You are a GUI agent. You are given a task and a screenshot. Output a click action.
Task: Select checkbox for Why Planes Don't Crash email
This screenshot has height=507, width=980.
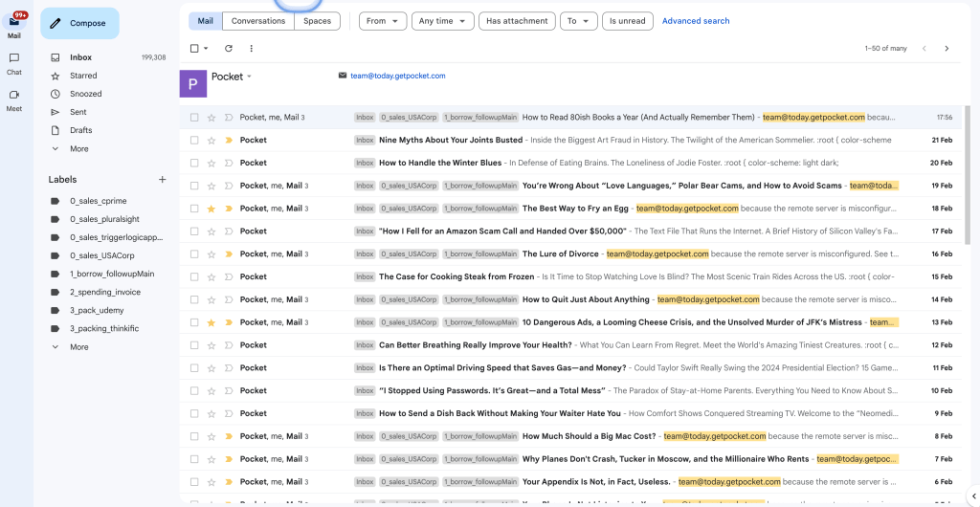tap(194, 459)
